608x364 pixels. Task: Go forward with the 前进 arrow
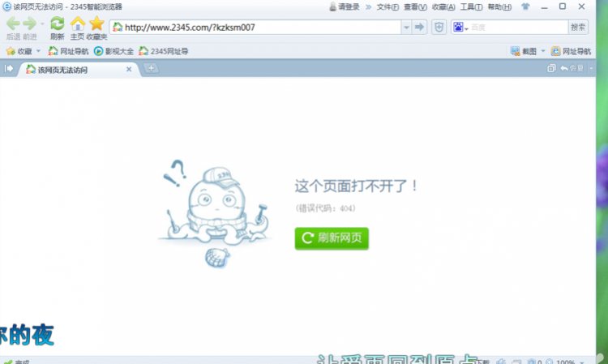[x=29, y=24]
